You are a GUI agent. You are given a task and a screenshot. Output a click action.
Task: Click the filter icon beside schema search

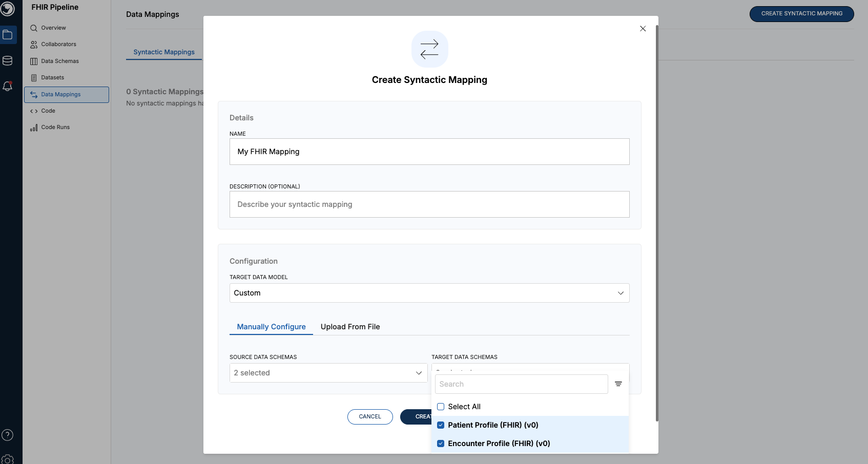pos(618,384)
